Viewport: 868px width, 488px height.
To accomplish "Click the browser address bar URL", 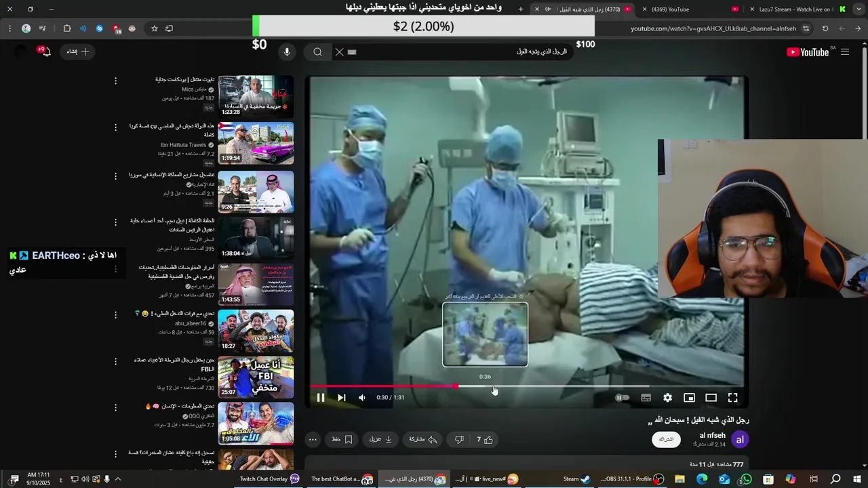I will [713, 28].
